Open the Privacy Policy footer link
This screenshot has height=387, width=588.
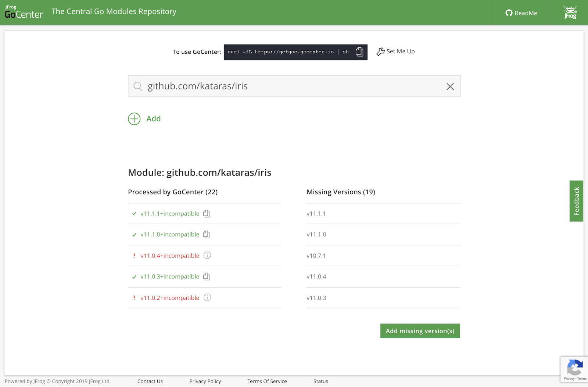205,381
